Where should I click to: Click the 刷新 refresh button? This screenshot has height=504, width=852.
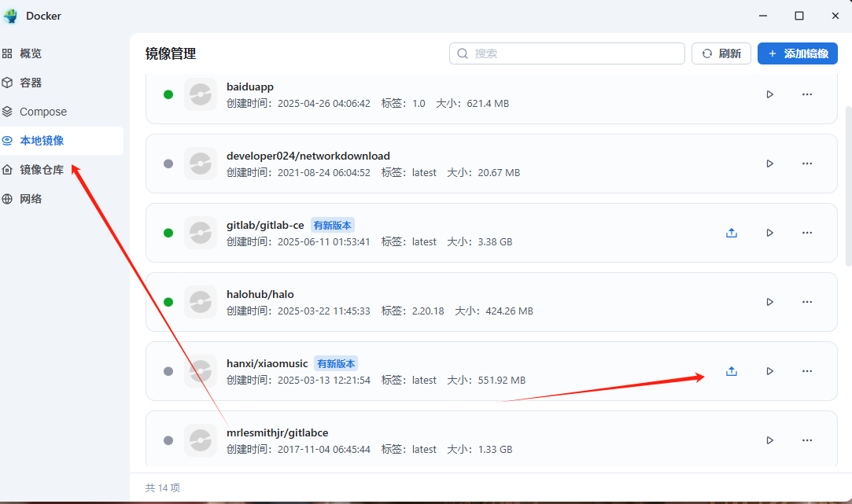tap(721, 53)
